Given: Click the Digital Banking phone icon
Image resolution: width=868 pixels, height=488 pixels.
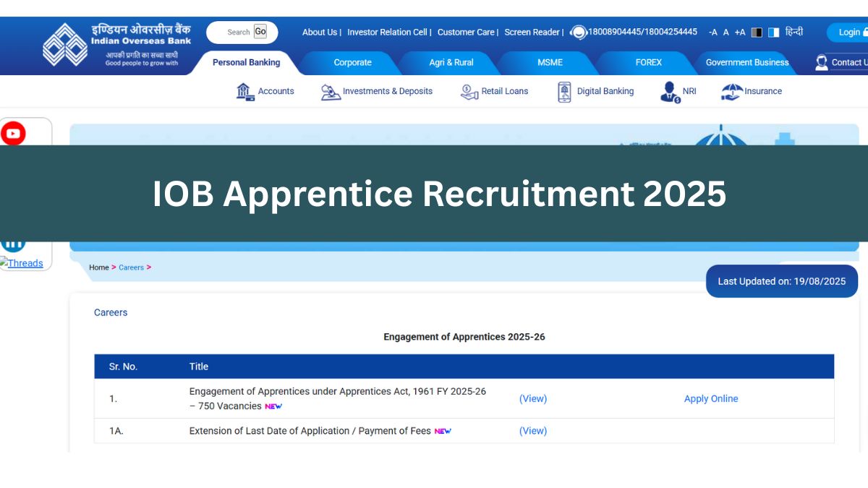Looking at the screenshot, I should [x=564, y=92].
